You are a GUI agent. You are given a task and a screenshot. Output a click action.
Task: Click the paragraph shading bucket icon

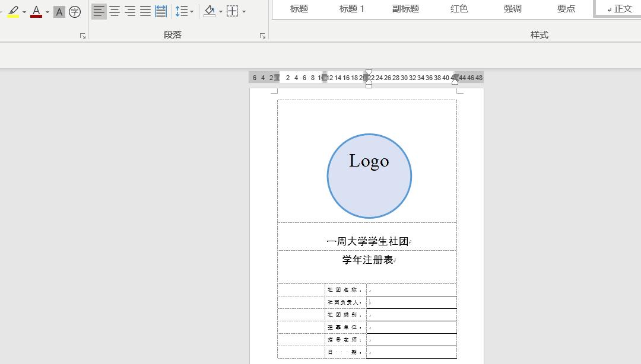(x=210, y=11)
